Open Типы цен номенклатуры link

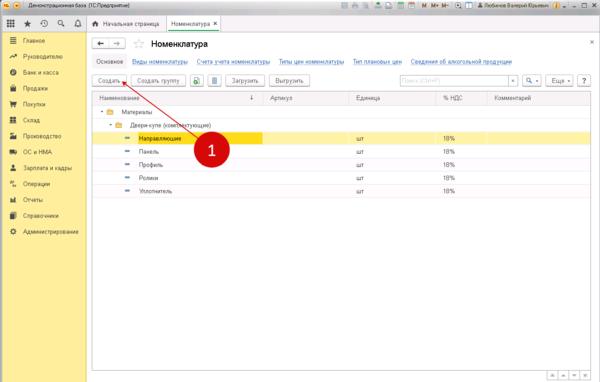311,62
